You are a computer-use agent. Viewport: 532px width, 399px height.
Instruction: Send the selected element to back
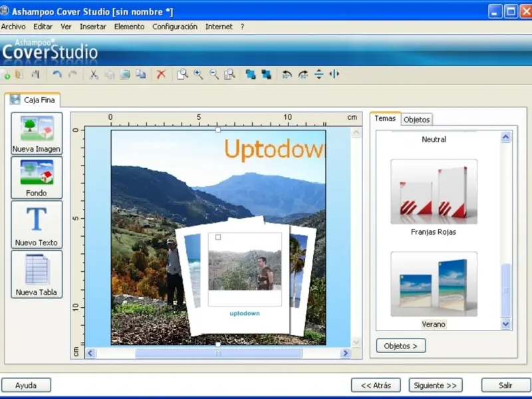(x=267, y=74)
